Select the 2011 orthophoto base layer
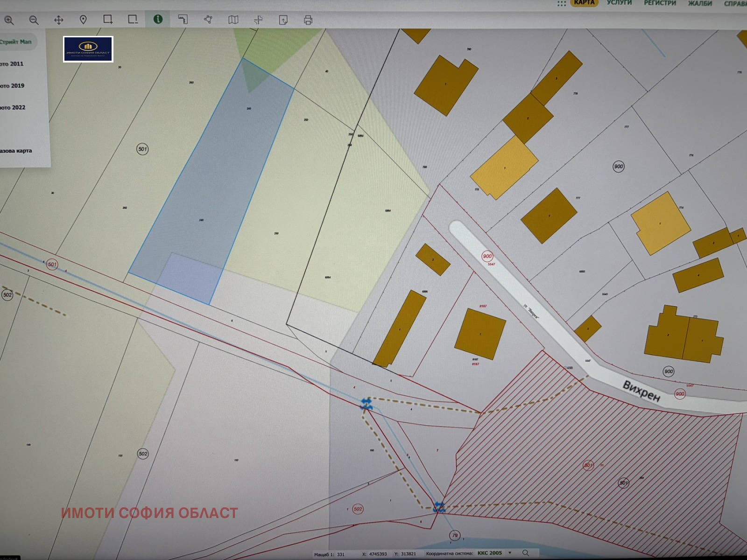 tap(12, 64)
